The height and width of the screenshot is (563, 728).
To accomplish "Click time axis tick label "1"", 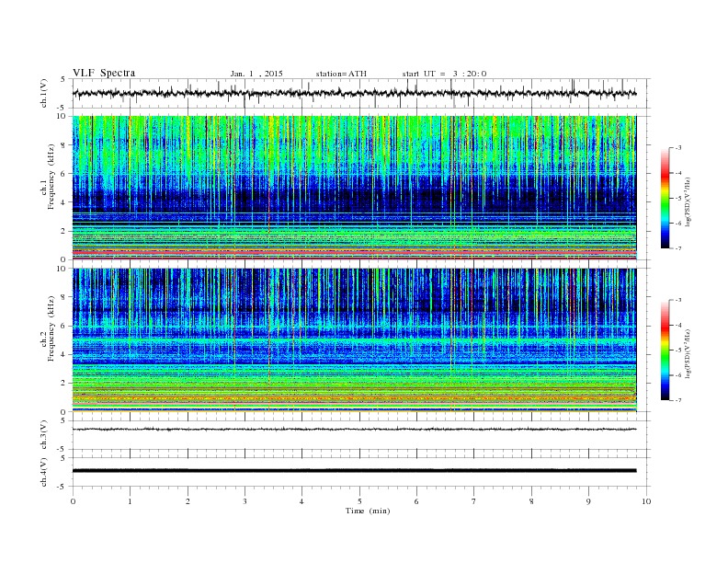I will click(130, 501).
